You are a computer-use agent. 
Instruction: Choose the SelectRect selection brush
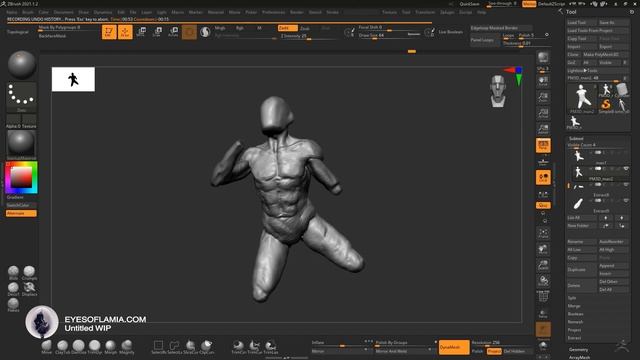pos(158,347)
